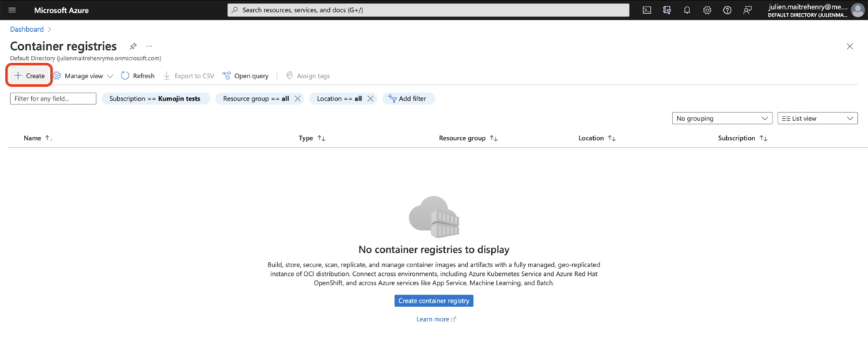Open the more options ellipsis beside title
This screenshot has height=344, width=868.
pyautogui.click(x=149, y=46)
